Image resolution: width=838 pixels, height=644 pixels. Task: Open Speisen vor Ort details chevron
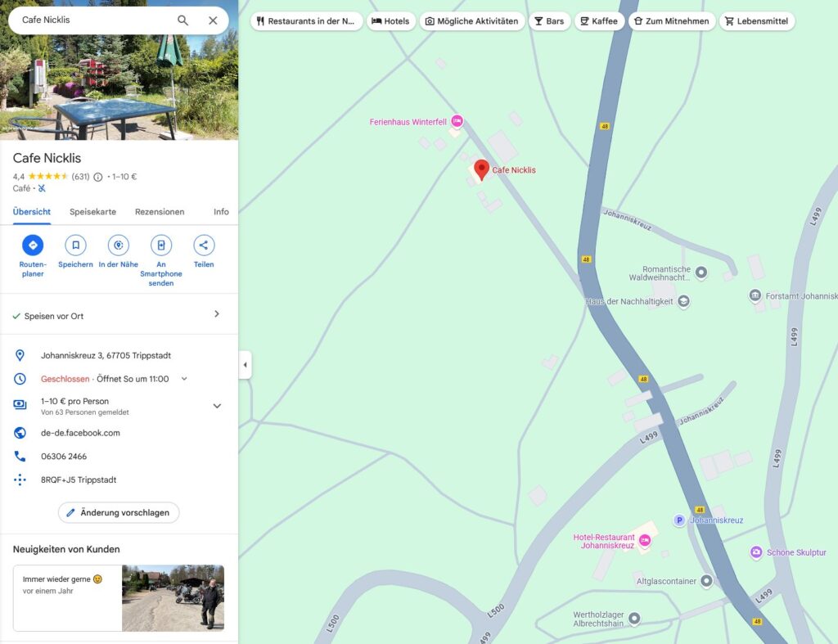click(216, 313)
